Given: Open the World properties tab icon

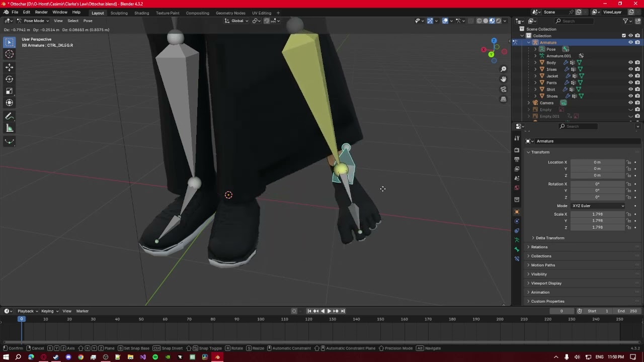Looking at the screenshot, I should (517, 188).
